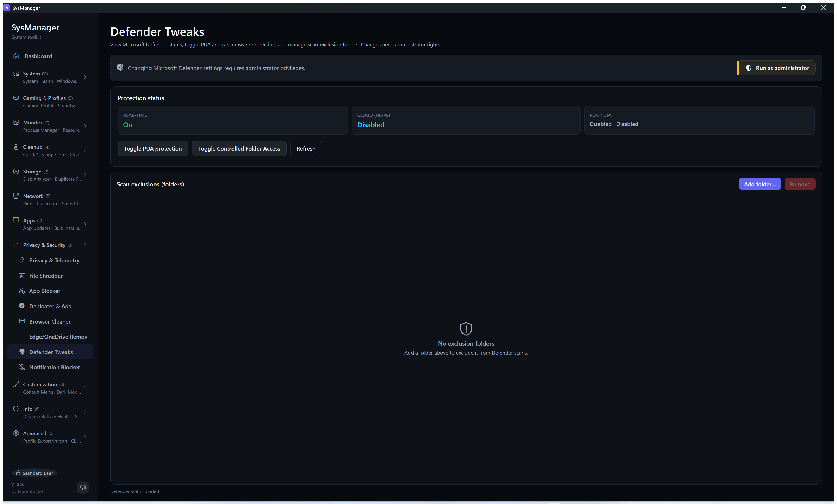Click the shield alert icon in empty exclusions

pos(466,329)
